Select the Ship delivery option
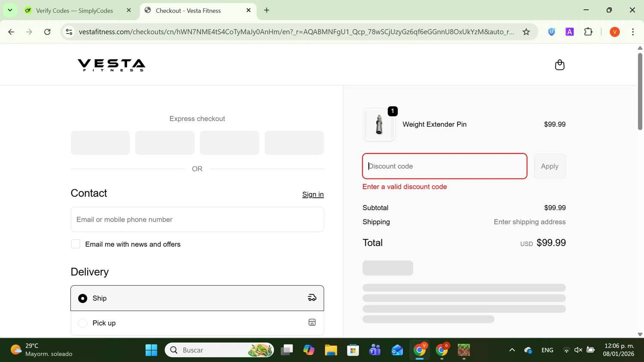Screen dimensions: 644x362 pyautogui.click(x=197, y=298)
